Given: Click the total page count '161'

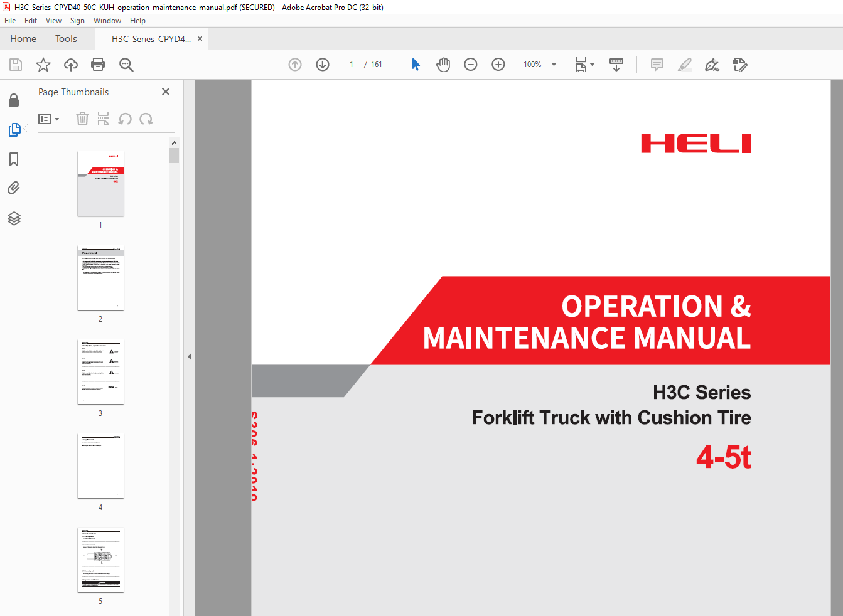Looking at the screenshot, I should pyautogui.click(x=377, y=65).
